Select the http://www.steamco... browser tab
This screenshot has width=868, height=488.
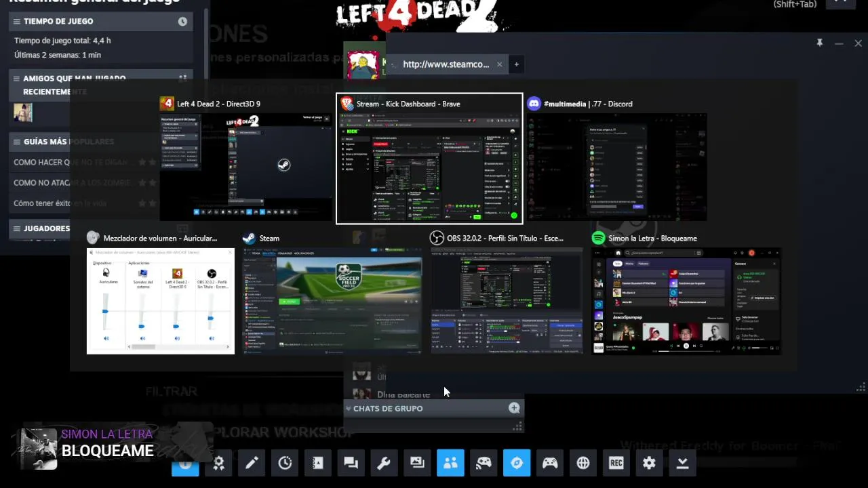[x=446, y=64]
